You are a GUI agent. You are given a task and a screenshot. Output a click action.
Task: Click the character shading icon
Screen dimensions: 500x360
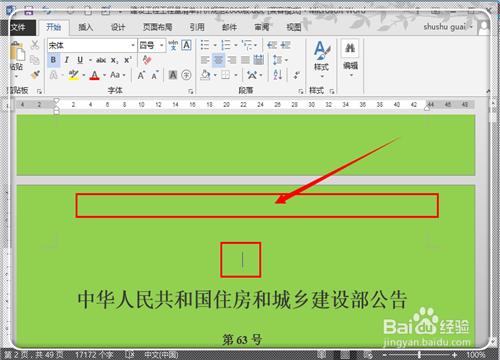pos(173,75)
